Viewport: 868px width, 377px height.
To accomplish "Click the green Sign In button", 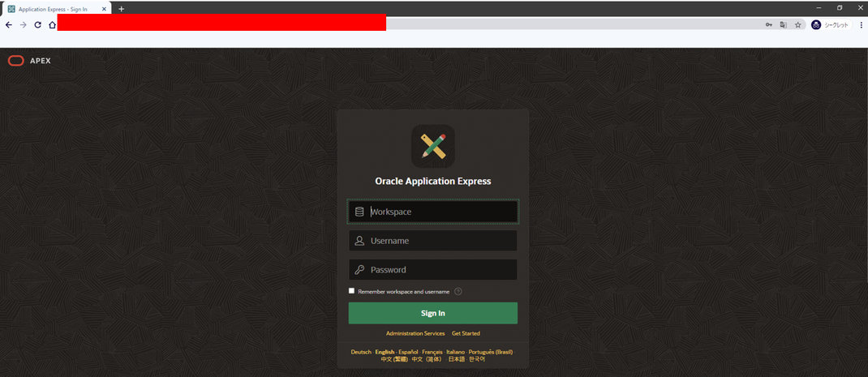I will click(433, 313).
